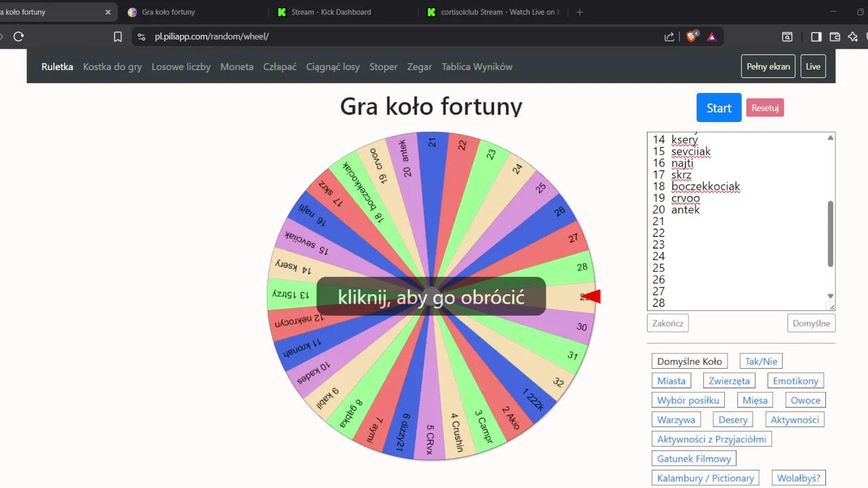Image resolution: width=868 pixels, height=488 pixels.
Task: Click 'boczekkociak' line in the entries list
Action: [706, 186]
